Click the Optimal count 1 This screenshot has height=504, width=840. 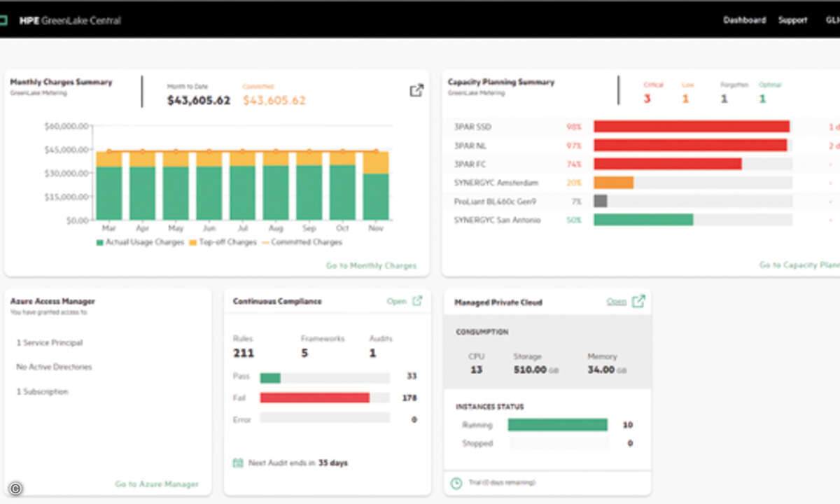(762, 99)
